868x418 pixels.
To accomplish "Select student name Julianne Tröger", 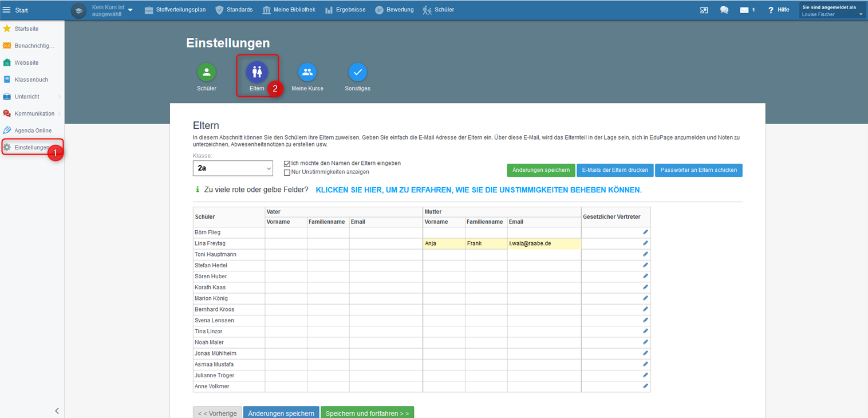I will pyautogui.click(x=214, y=375).
